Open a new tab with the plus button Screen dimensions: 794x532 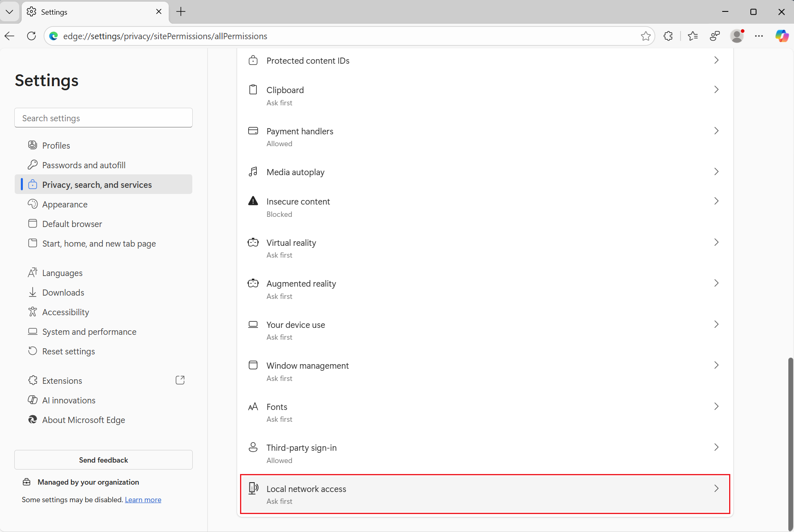(x=181, y=11)
